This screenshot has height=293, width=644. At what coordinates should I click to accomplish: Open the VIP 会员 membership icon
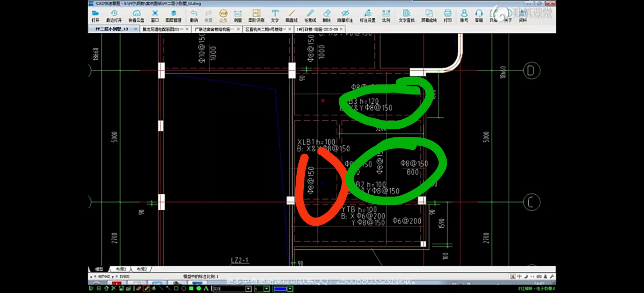click(223, 16)
